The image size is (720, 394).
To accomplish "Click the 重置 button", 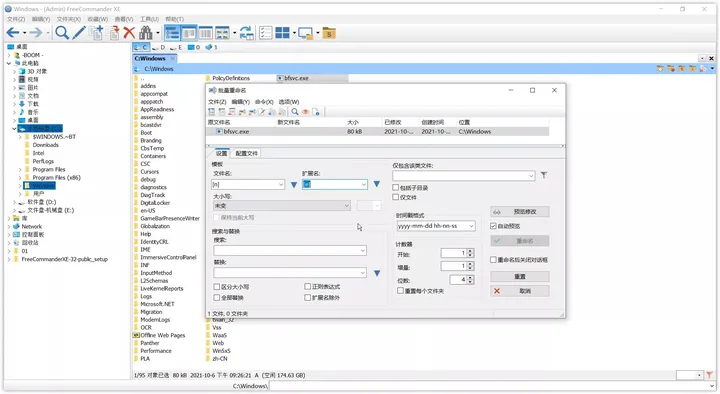I will point(519,276).
